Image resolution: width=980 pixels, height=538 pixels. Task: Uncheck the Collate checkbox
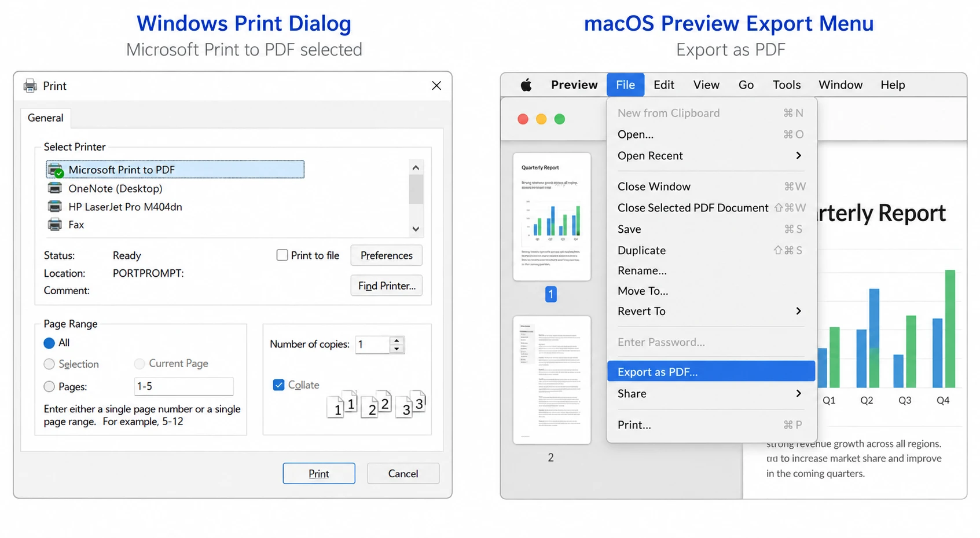tap(278, 385)
